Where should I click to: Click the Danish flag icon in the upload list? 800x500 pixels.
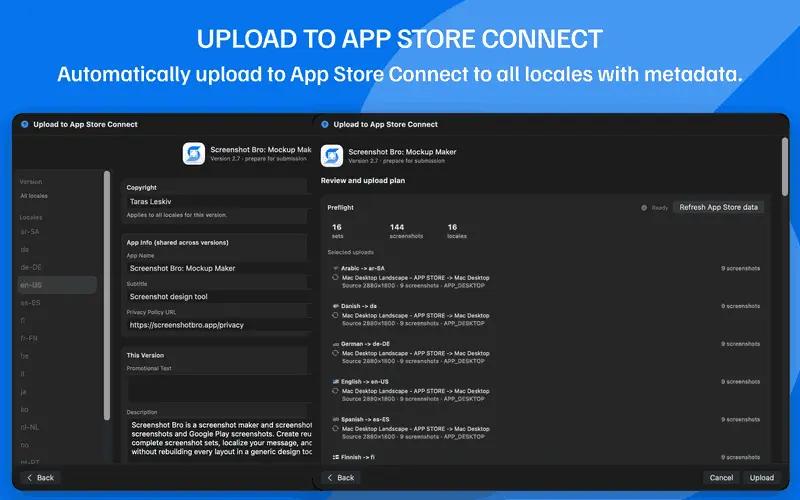(x=336, y=306)
